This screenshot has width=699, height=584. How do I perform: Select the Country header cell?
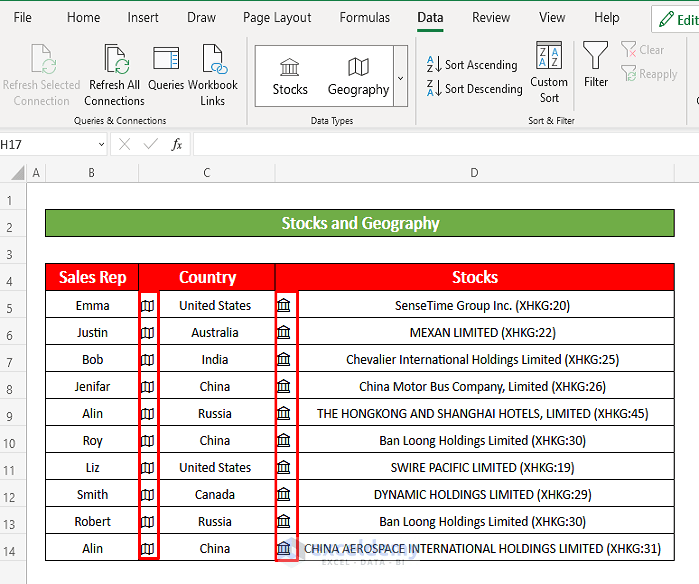click(x=207, y=277)
